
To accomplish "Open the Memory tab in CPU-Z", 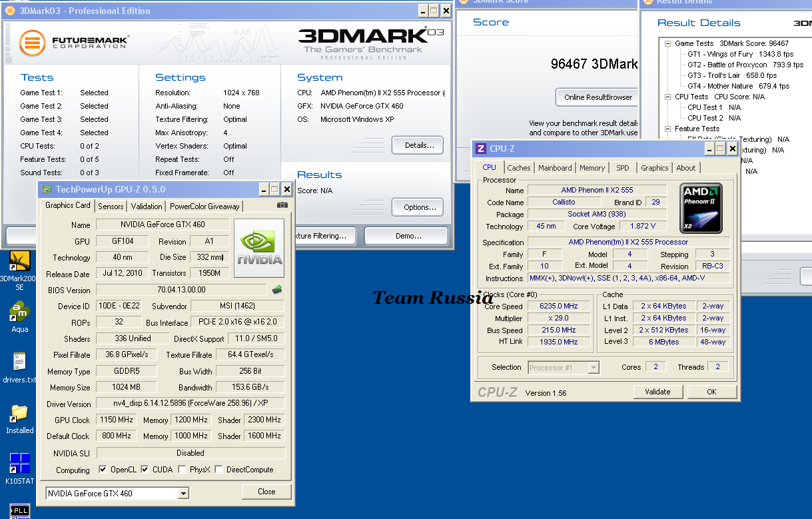I will click(592, 168).
